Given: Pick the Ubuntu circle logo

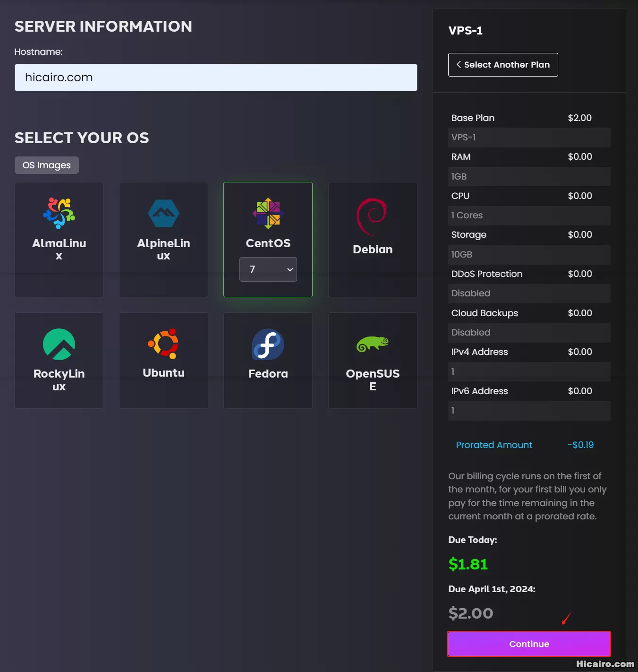Looking at the screenshot, I should (x=163, y=344).
